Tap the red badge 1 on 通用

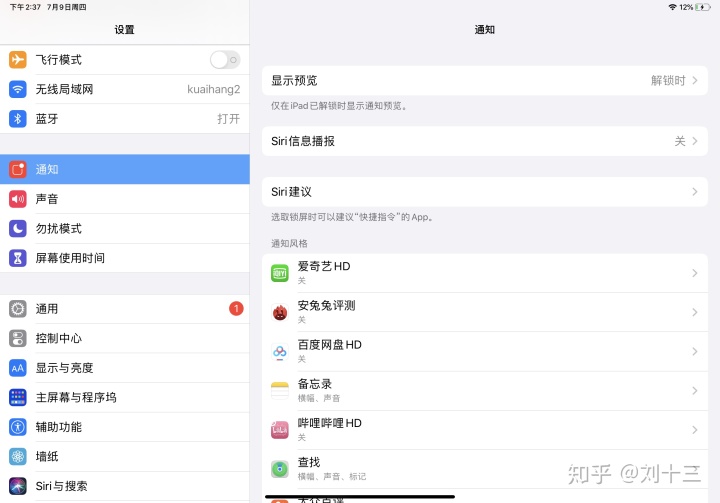(x=236, y=309)
